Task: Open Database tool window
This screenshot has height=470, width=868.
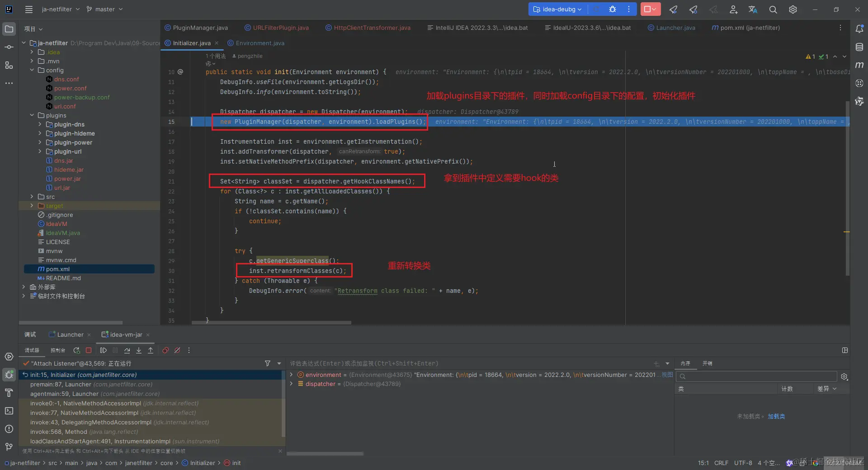Action: click(x=859, y=47)
